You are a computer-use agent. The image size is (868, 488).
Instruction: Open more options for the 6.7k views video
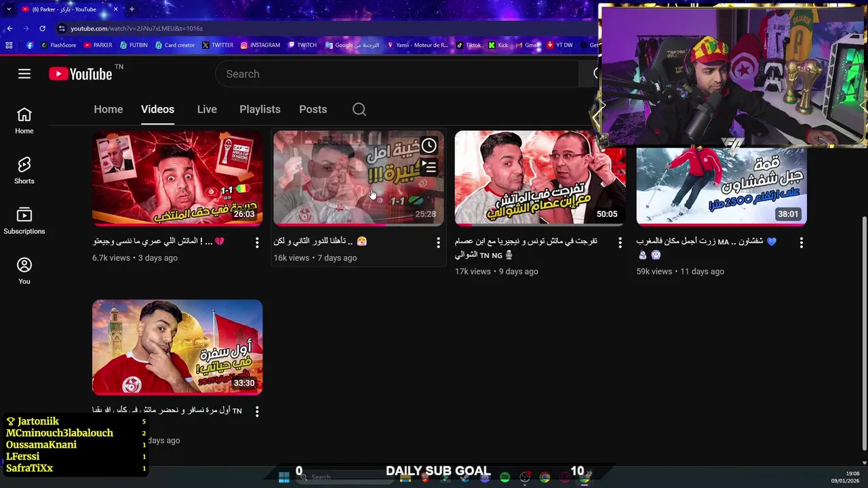click(x=257, y=242)
